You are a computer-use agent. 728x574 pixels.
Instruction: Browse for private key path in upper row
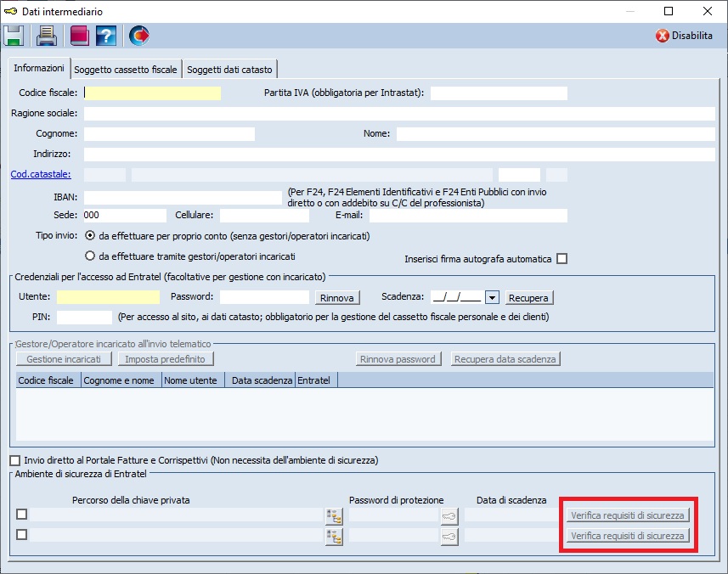click(334, 515)
